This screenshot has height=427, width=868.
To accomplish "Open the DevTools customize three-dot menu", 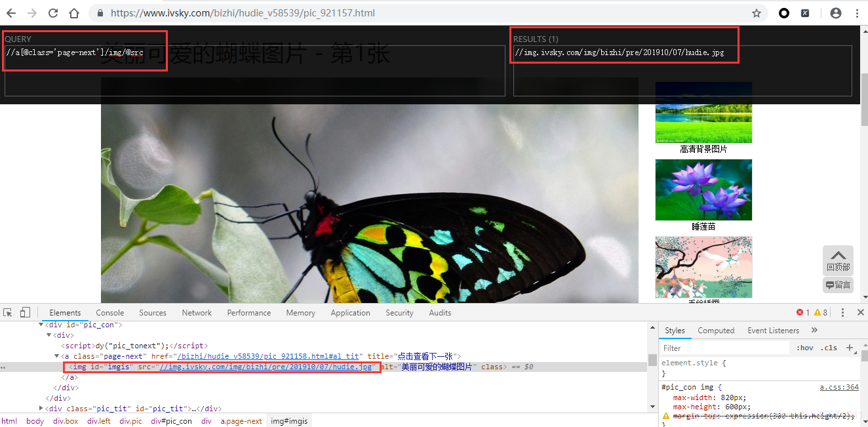I will click(843, 313).
